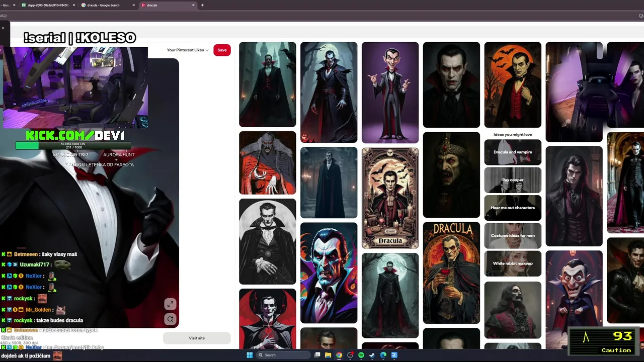Open the Windows Start menu

point(250,355)
